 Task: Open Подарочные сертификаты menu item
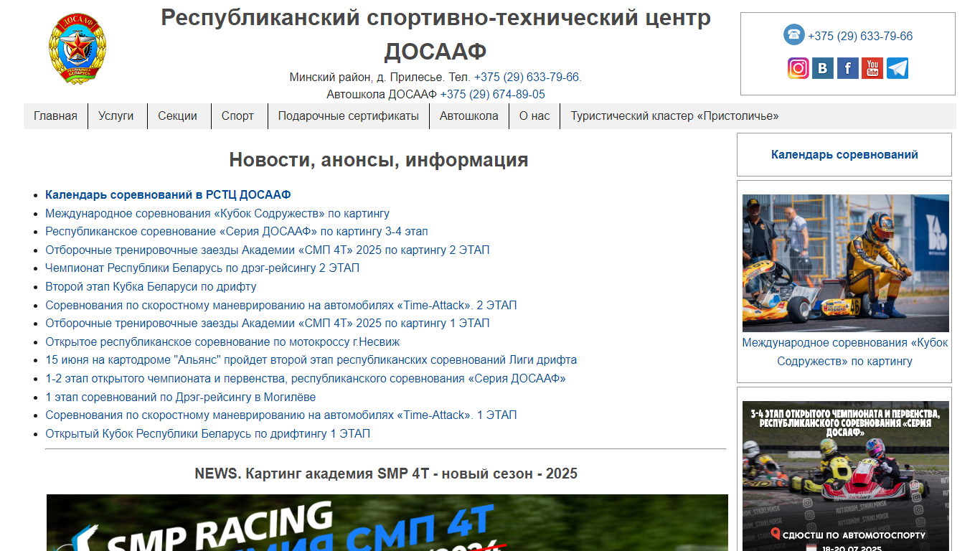coord(349,116)
